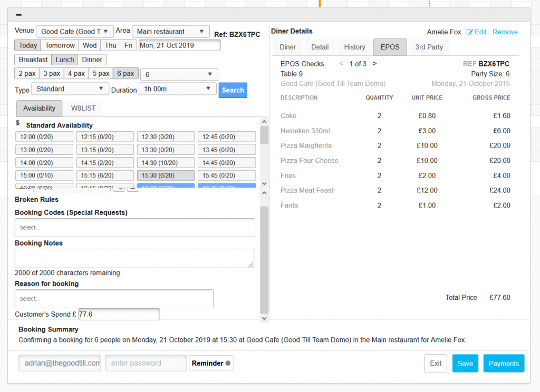
Task: Open Reason for booking select box
Action: [114, 299]
